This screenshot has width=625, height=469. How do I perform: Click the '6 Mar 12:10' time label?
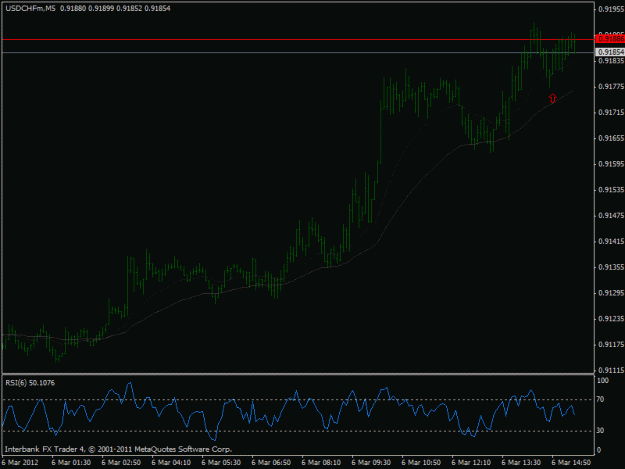point(471,463)
